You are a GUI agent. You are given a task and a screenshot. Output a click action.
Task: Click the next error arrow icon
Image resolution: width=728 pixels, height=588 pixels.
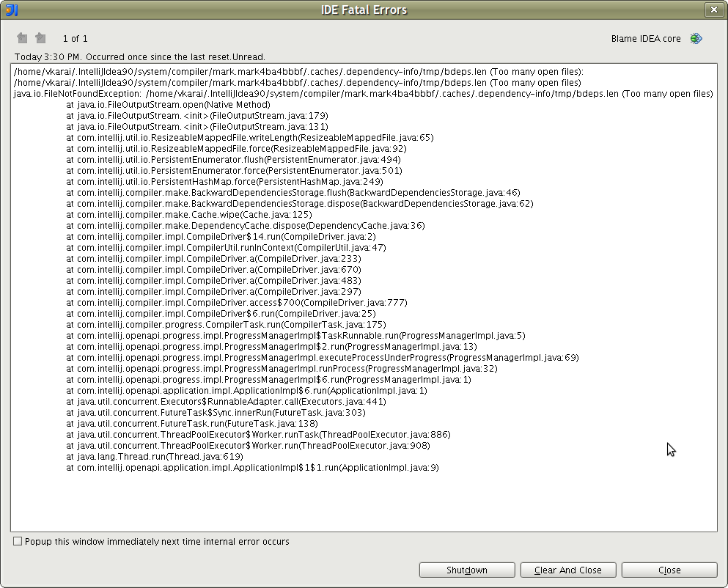[x=40, y=38]
